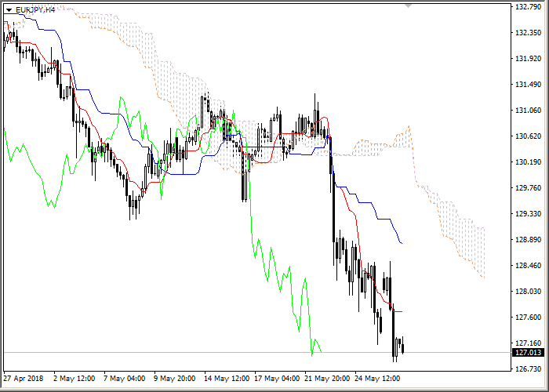Click the 132.790 price scale label
549x392 pixels.
[x=528, y=8]
